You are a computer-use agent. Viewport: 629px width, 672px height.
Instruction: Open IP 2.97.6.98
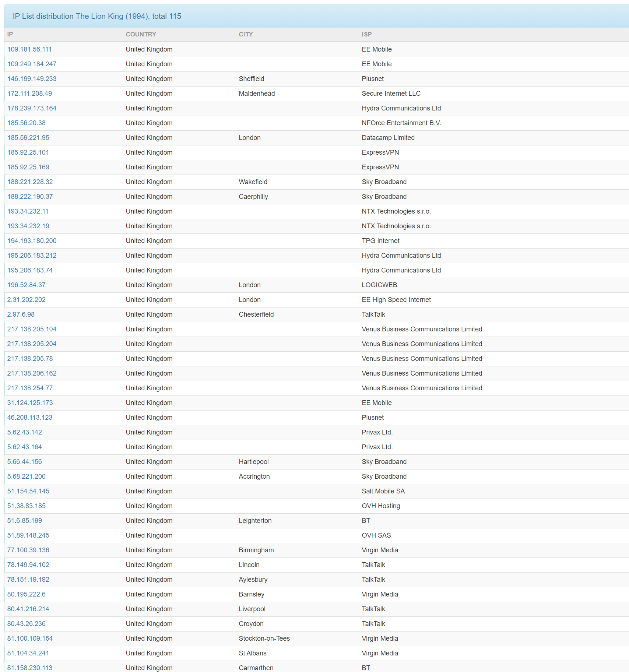click(x=21, y=314)
